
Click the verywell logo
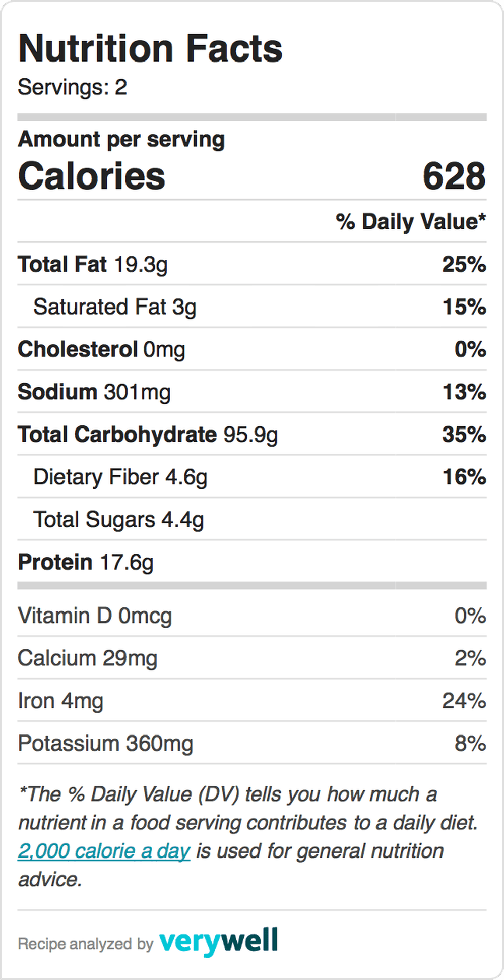coord(218,942)
